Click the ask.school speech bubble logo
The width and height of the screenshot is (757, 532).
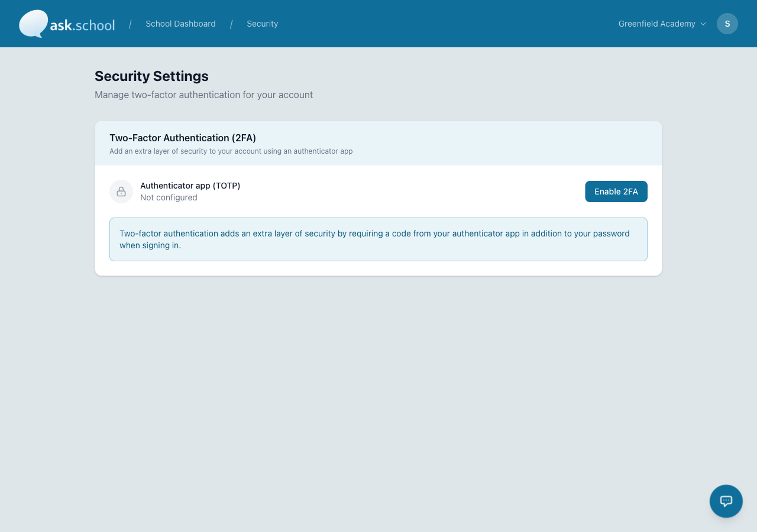pos(67,24)
